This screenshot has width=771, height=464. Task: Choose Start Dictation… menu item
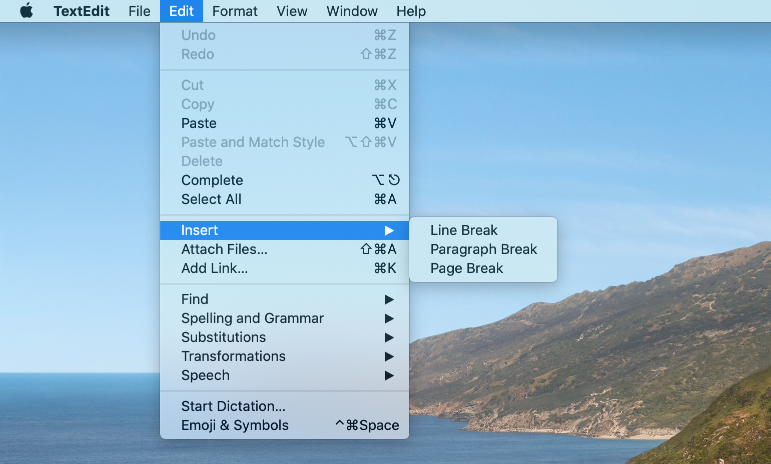(284, 406)
